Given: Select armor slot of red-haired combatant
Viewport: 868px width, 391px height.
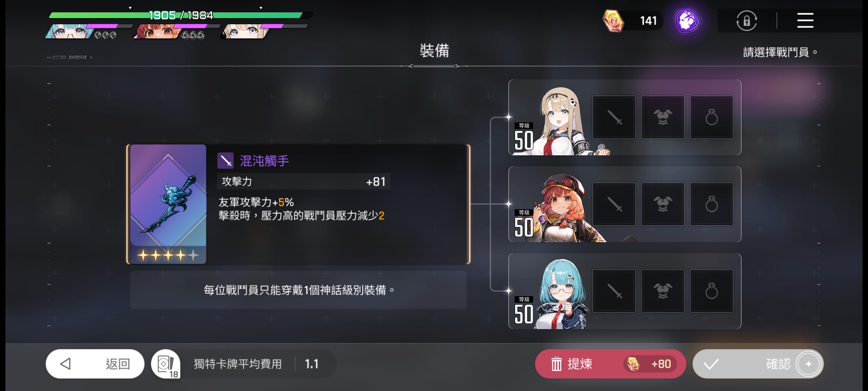Looking at the screenshot, I should click(663, 204).
